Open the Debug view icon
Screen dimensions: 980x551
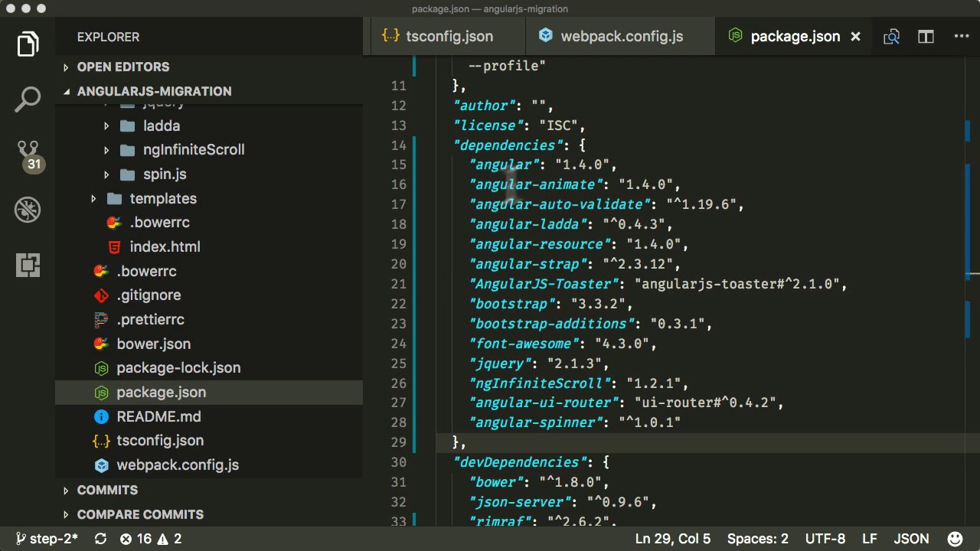[28, 209]
